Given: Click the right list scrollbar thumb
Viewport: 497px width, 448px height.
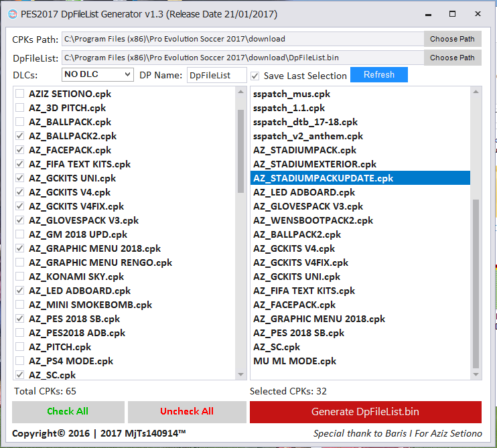Looking at the screenshot, I should coord(476,284).
